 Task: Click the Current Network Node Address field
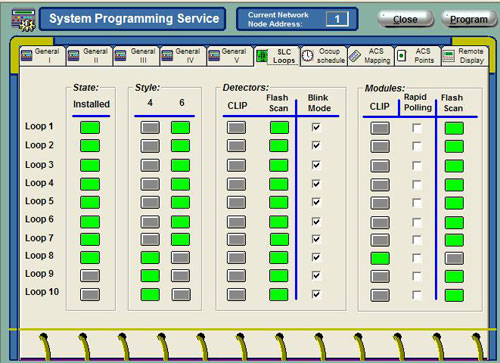pos(337,19)
